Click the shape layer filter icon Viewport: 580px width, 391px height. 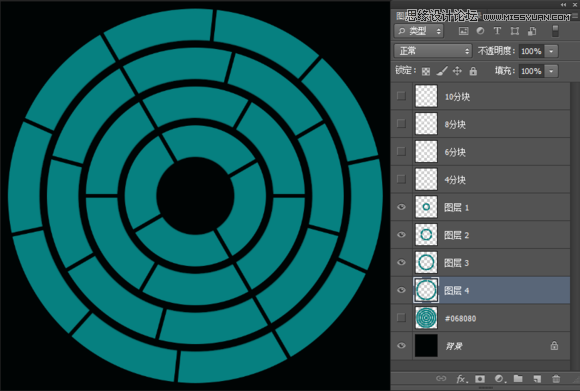[x=515, y=31]
